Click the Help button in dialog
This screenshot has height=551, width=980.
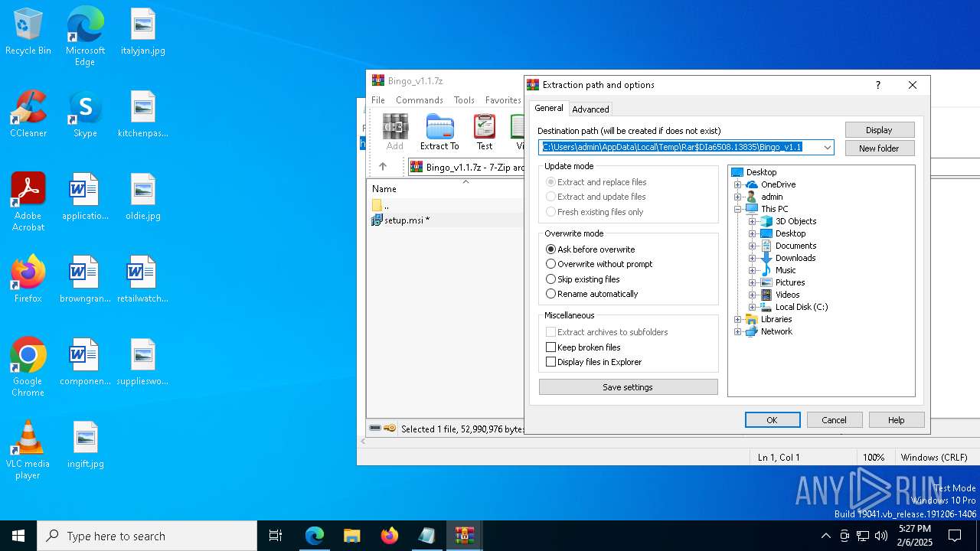(897, 420)
